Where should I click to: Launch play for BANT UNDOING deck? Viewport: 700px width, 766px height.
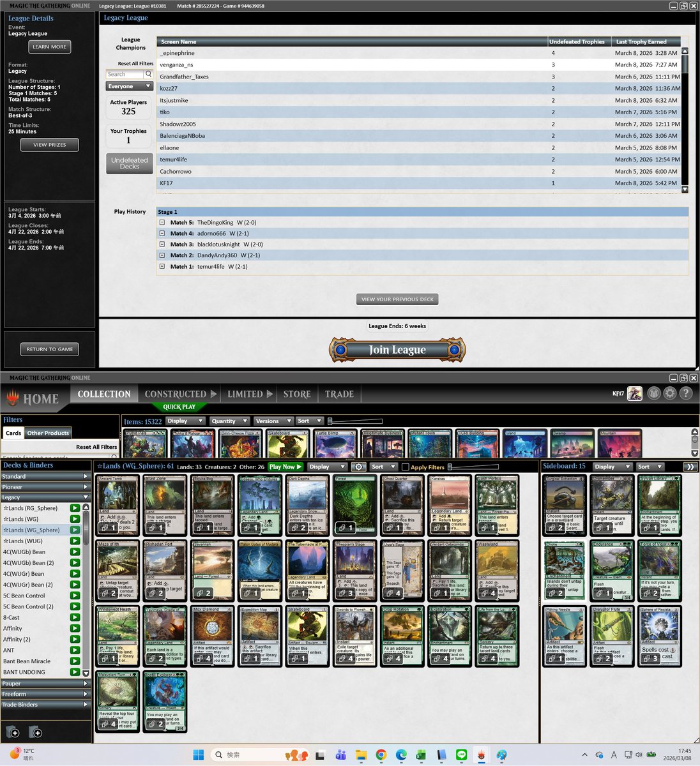click(75, 672)
